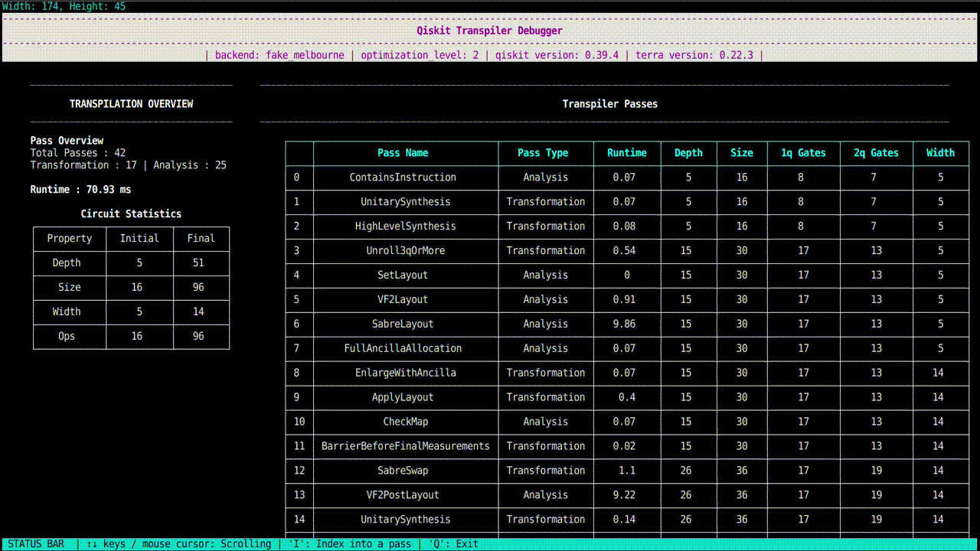Click the Qiskit Transpiler Debugger title
Screen dimensions: 980x551
pos(490,31)
